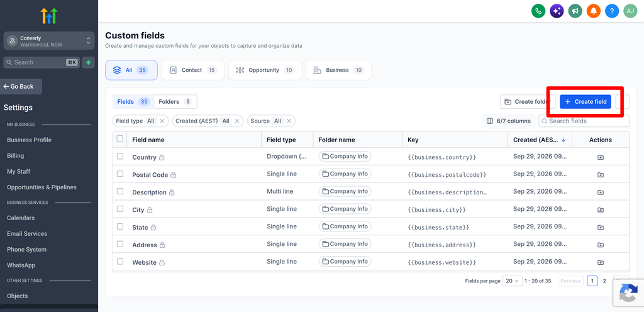Viewport: 644px width, 312px height.
Task: Open Billing settings
Action: pyautogui.click(x=16, y=155)
